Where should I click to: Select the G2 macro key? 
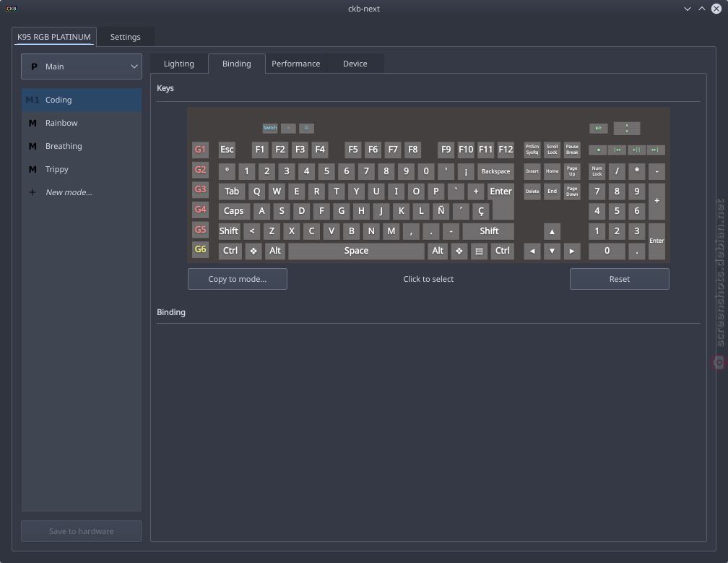pos(200,170)
